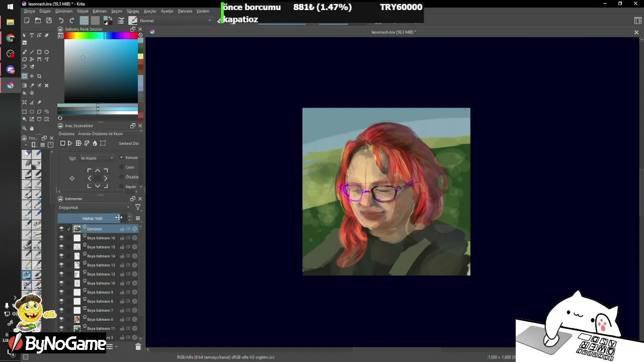
Task: Save the document with the floppy icon
Action: pos(49,21)
